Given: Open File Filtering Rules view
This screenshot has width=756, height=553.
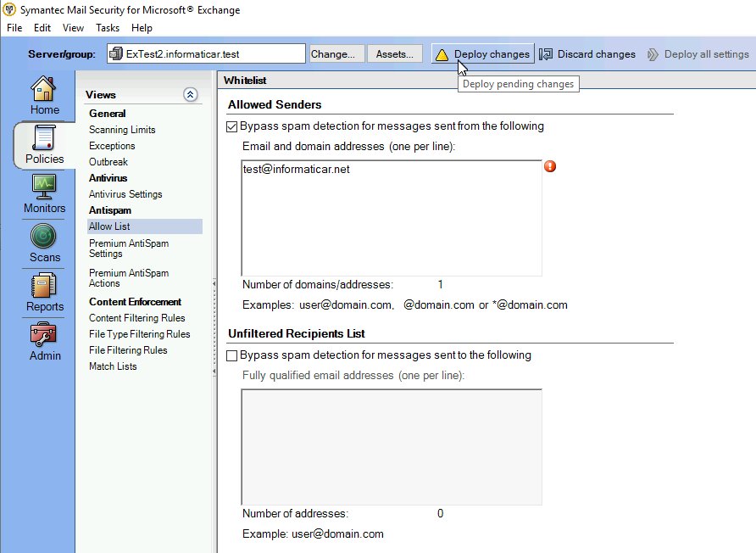Looking at the screenshot, I should point(128,350).
